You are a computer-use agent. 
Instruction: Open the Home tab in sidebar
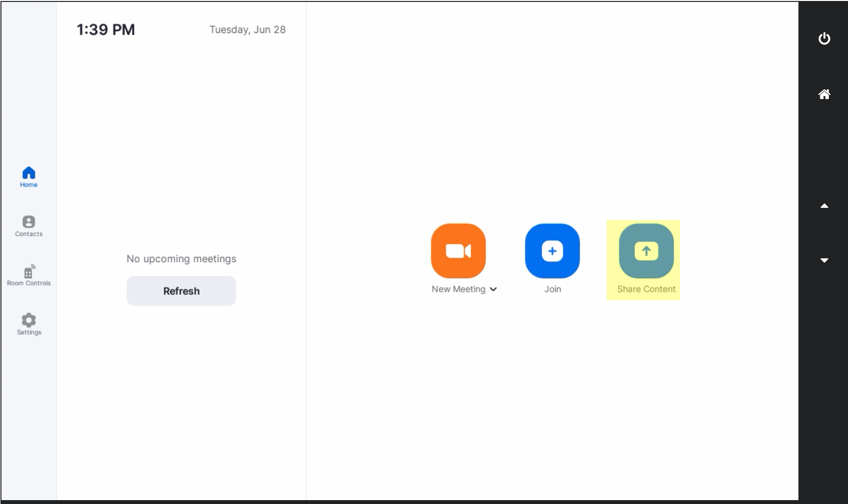(29, 177)
